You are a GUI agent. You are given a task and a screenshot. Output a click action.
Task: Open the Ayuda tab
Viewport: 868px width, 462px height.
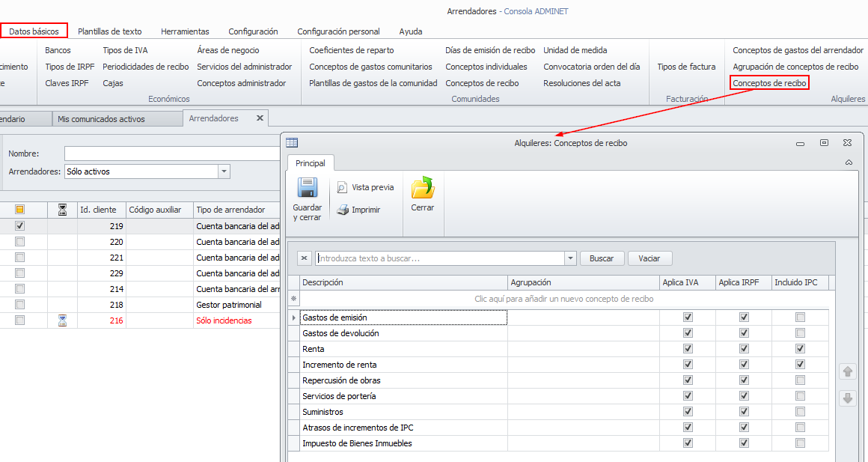coord(411,31)
